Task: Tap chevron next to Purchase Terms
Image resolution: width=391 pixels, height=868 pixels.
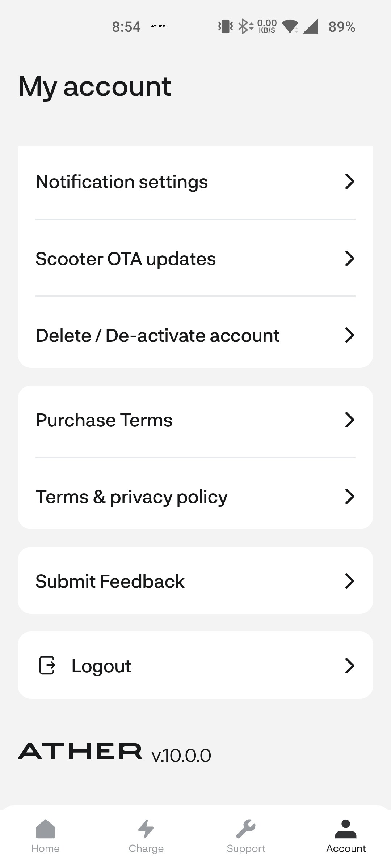Action: pyautogui.click(x=349, y=420)
